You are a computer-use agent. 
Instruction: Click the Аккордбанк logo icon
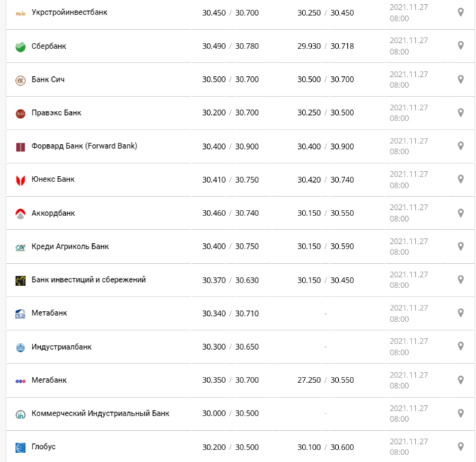pyautogui.click(x=20, y=213)
